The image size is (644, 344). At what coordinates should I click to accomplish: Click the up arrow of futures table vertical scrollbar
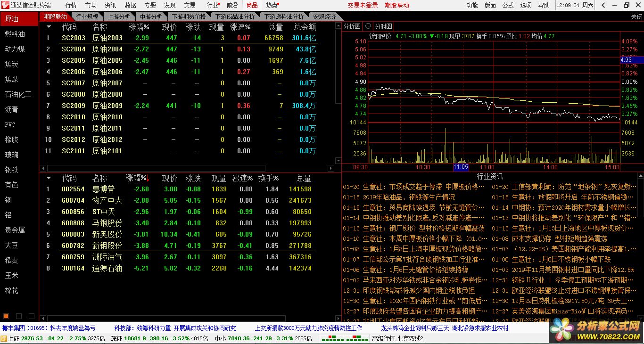pos(338,26)
